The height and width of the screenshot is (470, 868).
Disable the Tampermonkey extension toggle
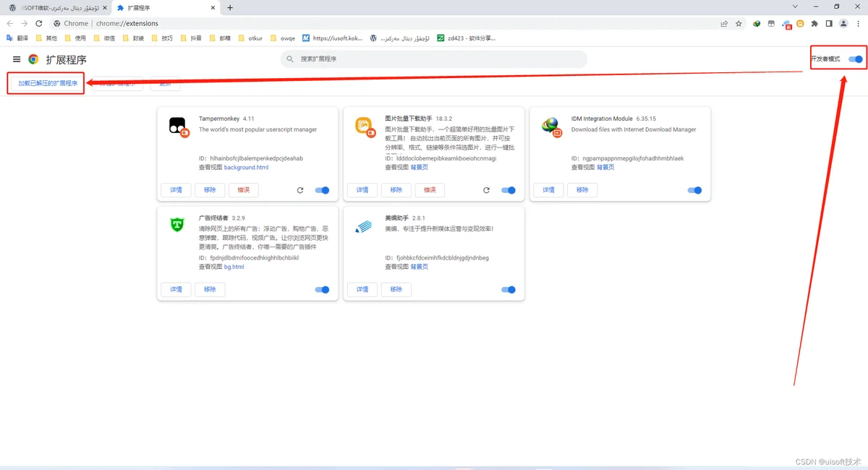tap(323, 190)
